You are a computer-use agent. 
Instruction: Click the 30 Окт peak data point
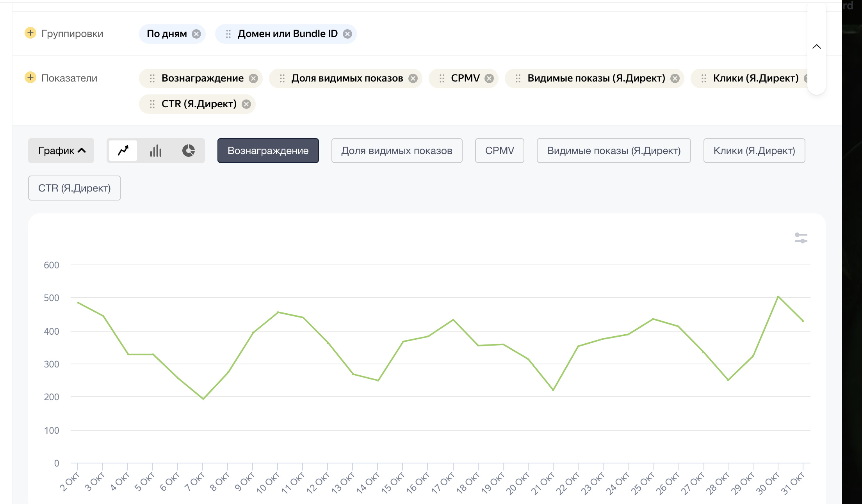(778, 296)
